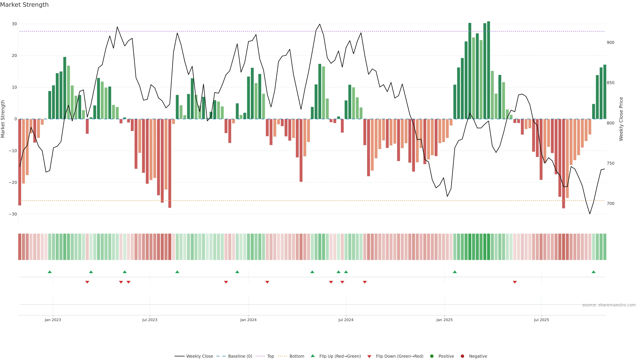The image size is (644, 362).
Task: Click the Weekly Close Price axis title
Action: 621,119
